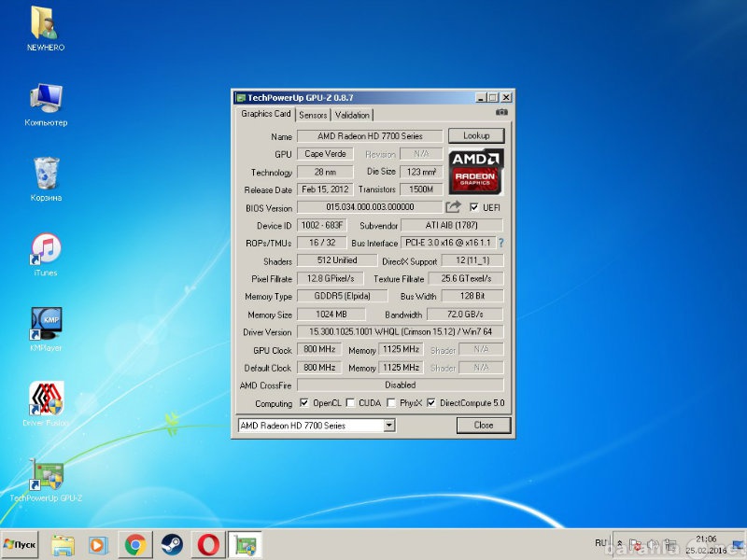
Task: Open Google Chrome from taskbar
Action: pos(135,545)
